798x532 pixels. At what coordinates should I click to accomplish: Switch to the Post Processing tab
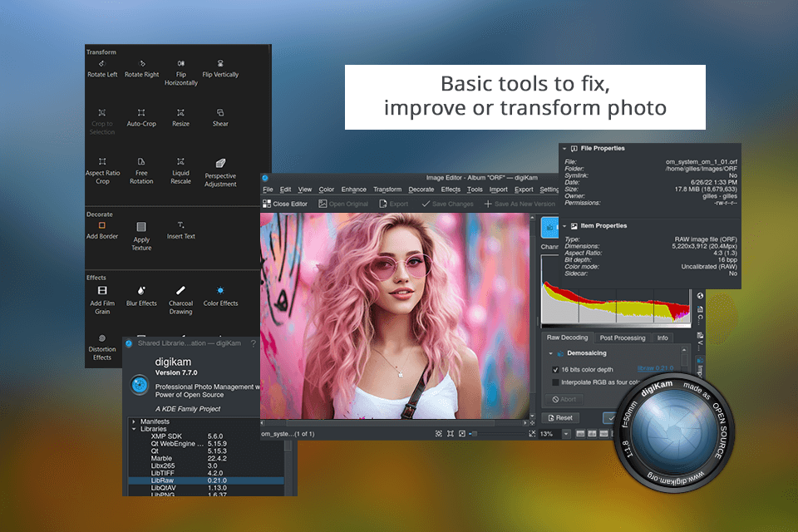coord(623,338)
